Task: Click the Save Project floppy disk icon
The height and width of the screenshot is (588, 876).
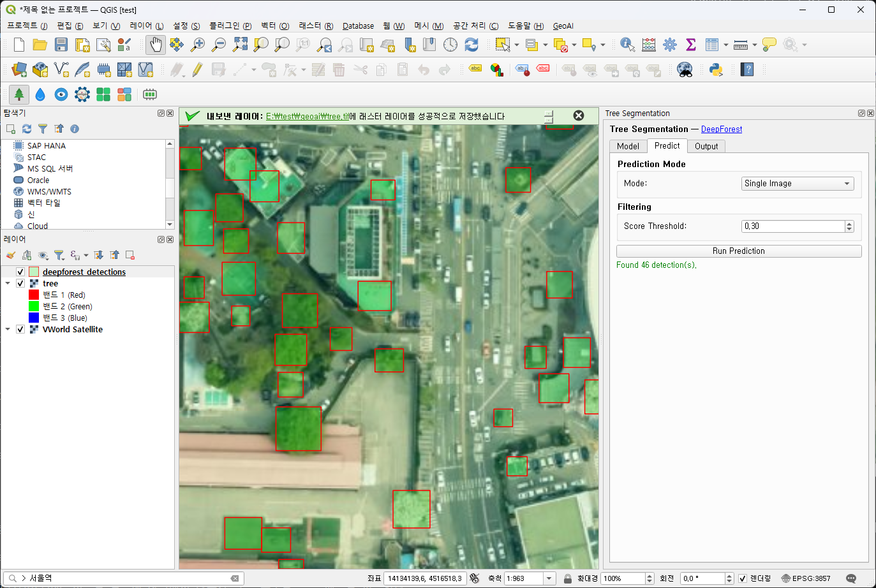Action: (61, 45)
